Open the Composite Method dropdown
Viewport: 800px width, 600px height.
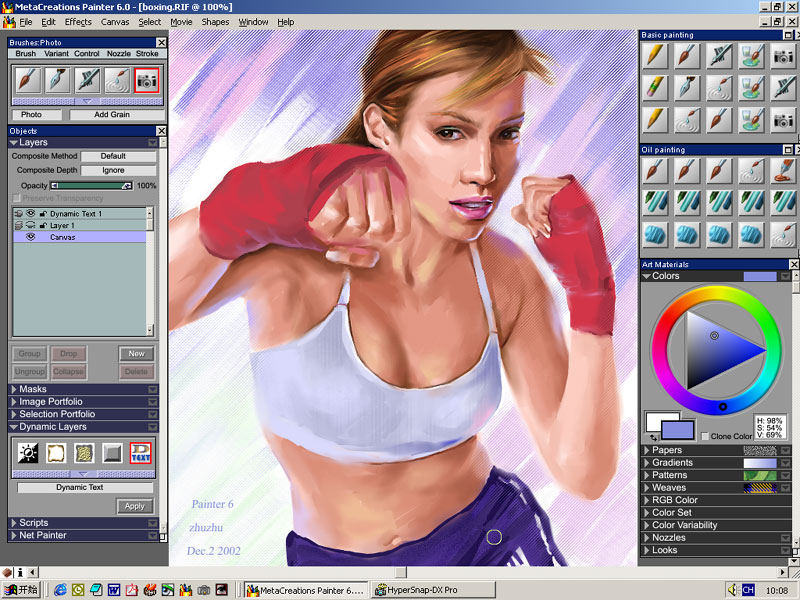(x=118, y=157)
